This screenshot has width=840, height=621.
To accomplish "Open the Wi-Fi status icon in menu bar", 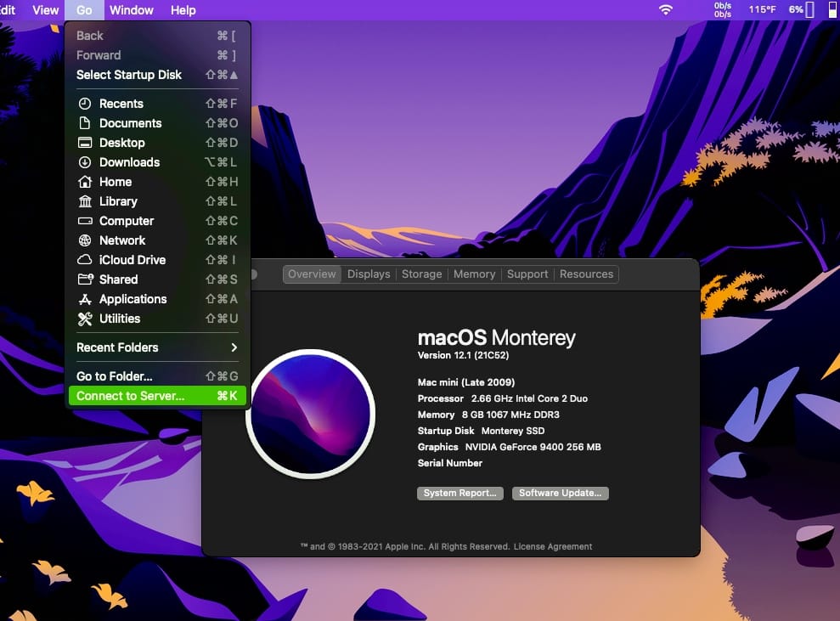I will [665, 9].
